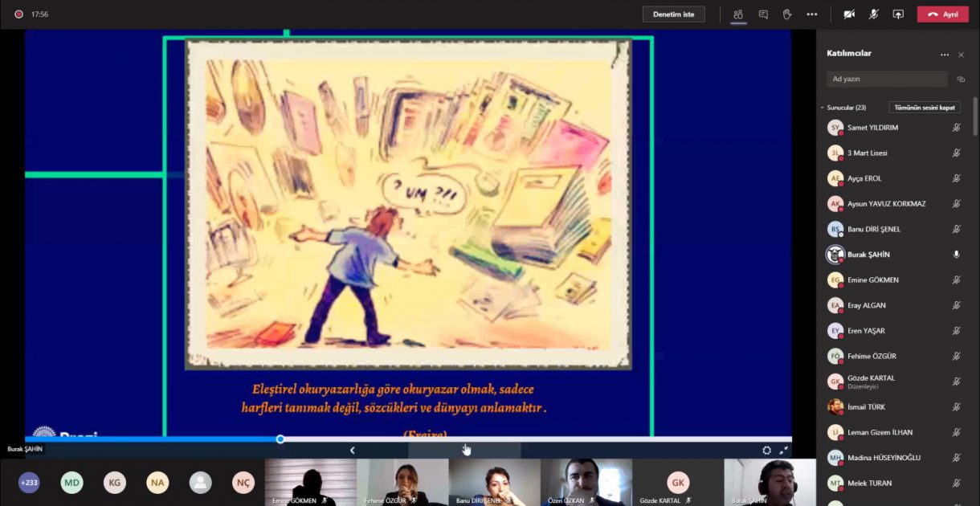Open the meeting chat icon
Screen dimensions: 980x506
763,14
